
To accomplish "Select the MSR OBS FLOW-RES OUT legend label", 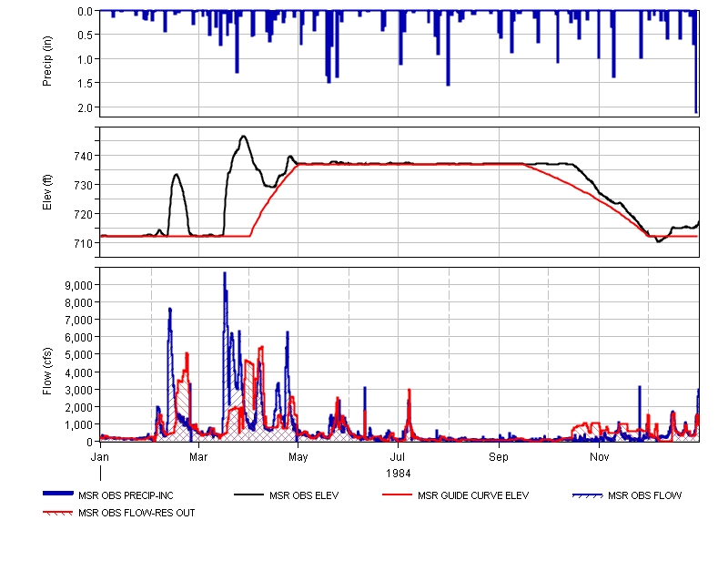I will pyautogui.click(x=136, y=513).
